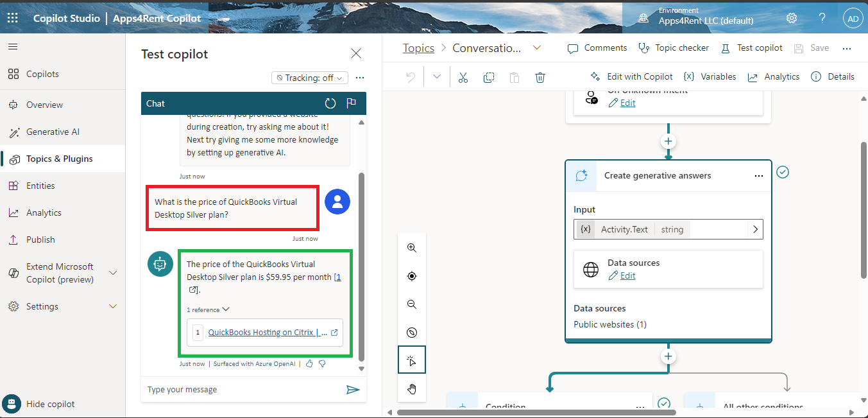The width and height of the screenshot is (868, 418).
Task: Click Edit link under Data sources
Action: 627,275
